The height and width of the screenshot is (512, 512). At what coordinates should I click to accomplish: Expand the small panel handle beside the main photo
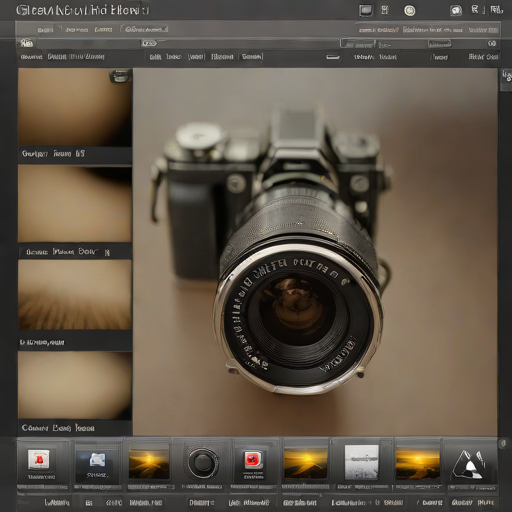point(506,79)
